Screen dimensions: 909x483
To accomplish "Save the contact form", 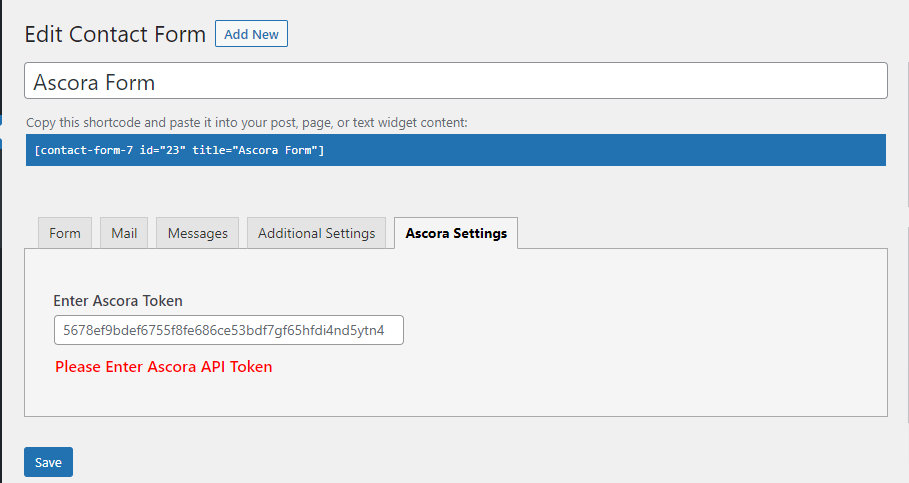I will [48, 462].
